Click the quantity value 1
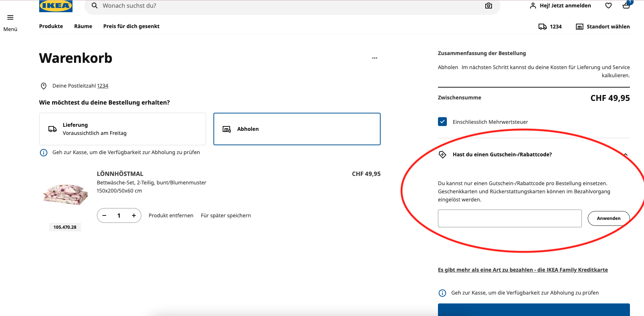Screen dimensions: 644x316 119,215
